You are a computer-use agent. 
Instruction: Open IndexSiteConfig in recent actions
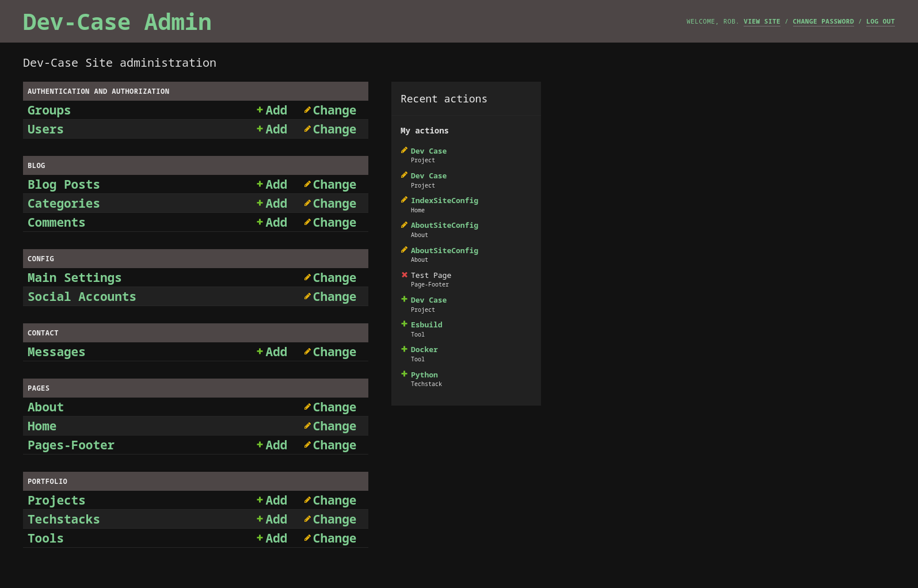pos(444,201)
